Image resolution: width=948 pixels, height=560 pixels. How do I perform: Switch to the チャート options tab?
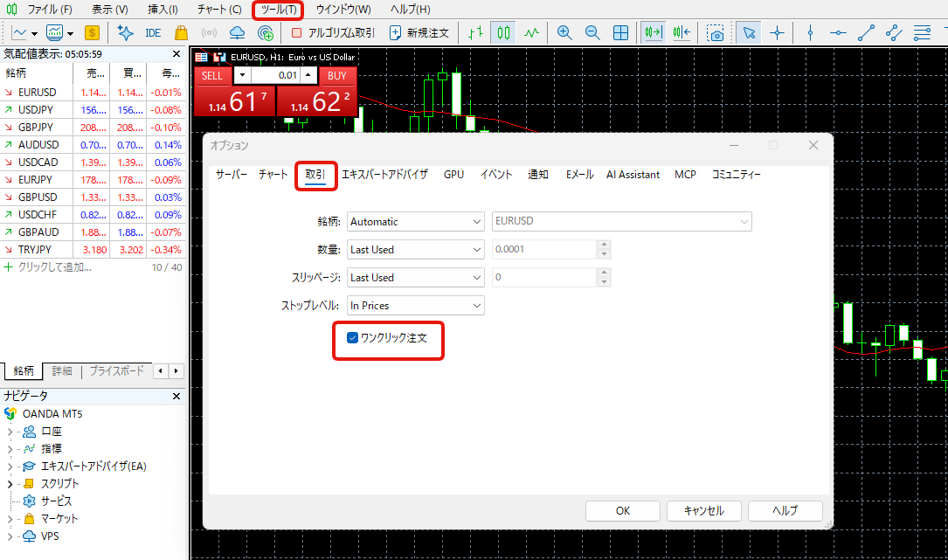[273, 174]
